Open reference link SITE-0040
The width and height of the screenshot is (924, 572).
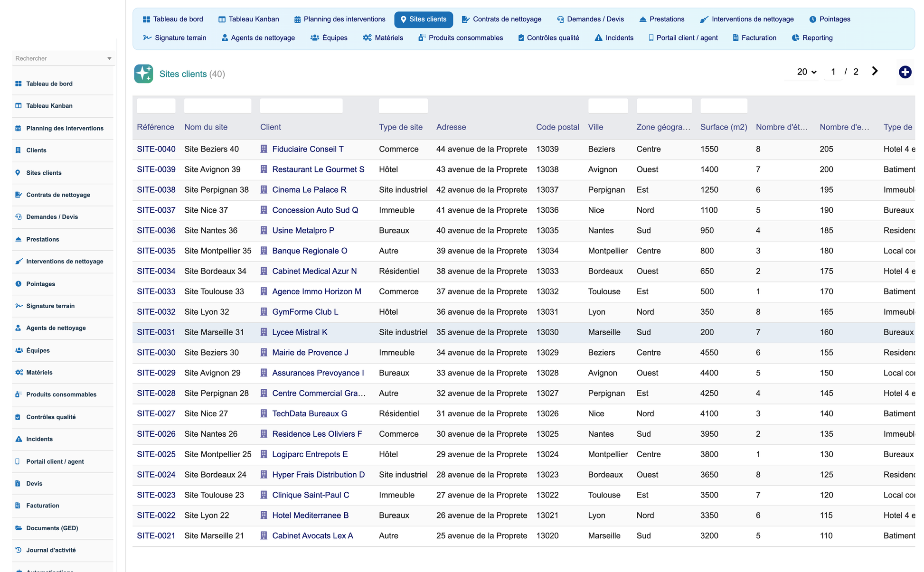[x=156, y=149]
